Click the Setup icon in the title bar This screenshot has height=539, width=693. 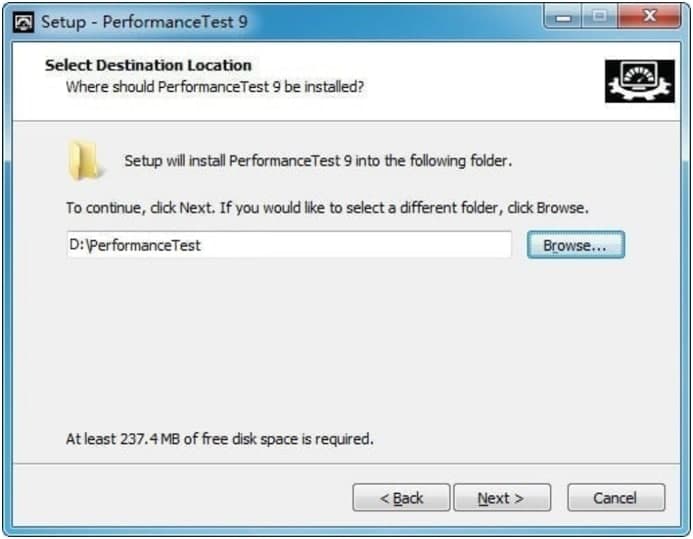click(24, 21)
